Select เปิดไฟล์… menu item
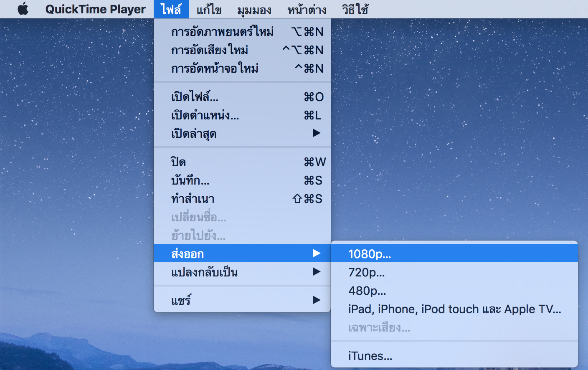Image resolution: width=588 pixels, height=370 pixels. tap(242, 97)
